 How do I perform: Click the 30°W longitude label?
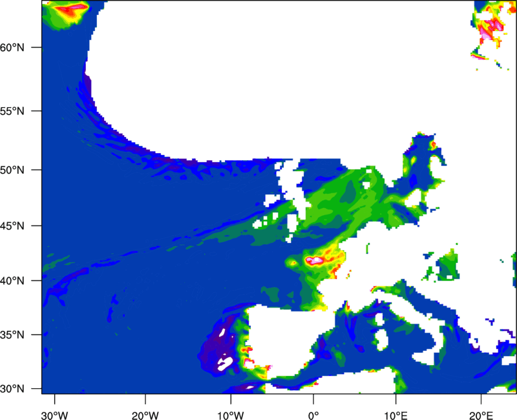coord(54,415)
